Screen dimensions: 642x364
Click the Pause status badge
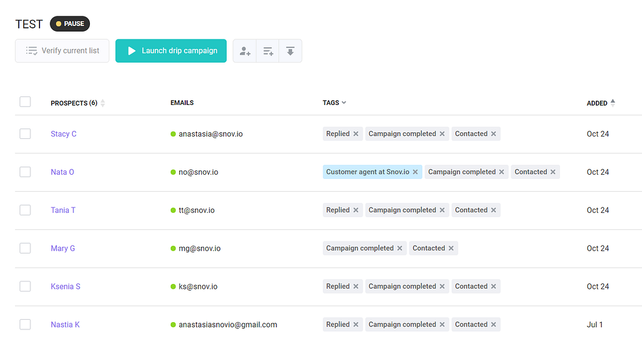tap(70, 24)
